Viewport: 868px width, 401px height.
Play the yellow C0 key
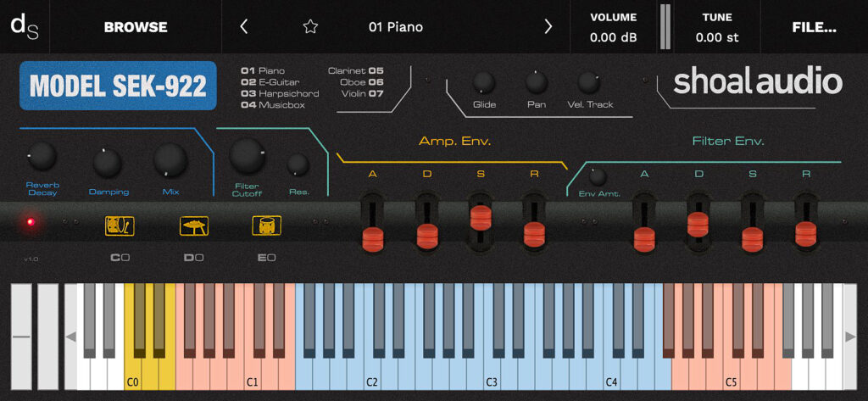pyautogui.click(x=132, y=374)
